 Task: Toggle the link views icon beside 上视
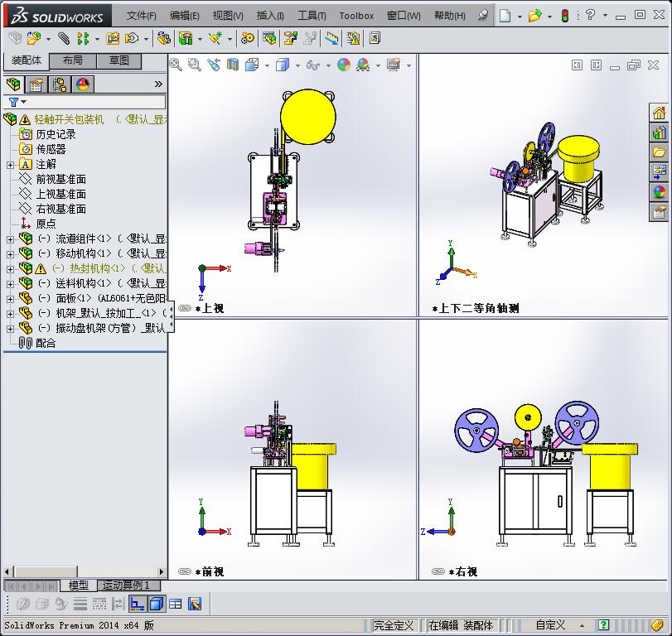(185, 308)
